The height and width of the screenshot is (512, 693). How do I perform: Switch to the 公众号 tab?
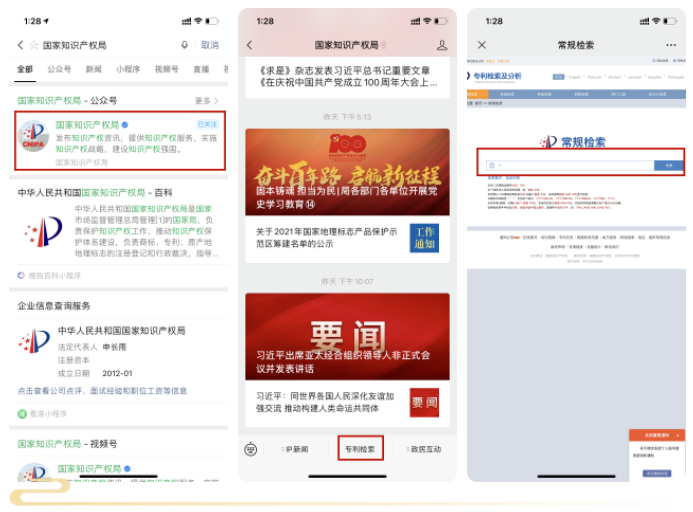(59, 69)
